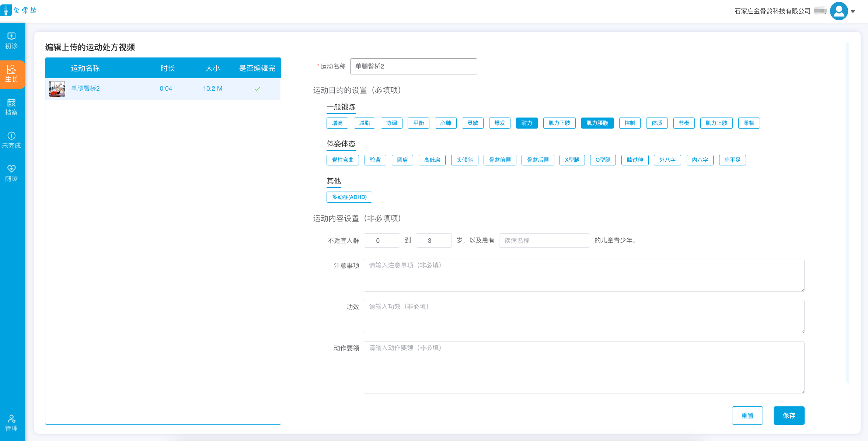Toggle the 节奏 purpose tag
Image resolution: width=868 pixels, height=441 pixels.
[684, 123]
